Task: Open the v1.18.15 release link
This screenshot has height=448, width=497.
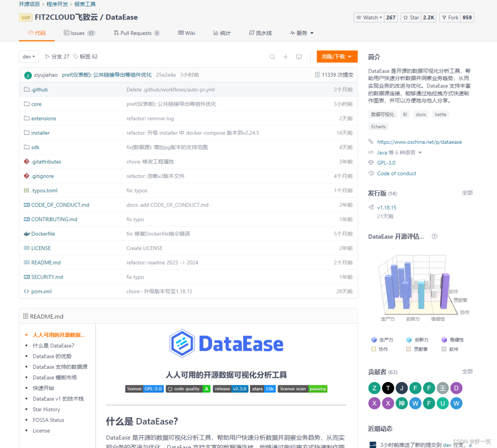Action: [x=388, y=207]
